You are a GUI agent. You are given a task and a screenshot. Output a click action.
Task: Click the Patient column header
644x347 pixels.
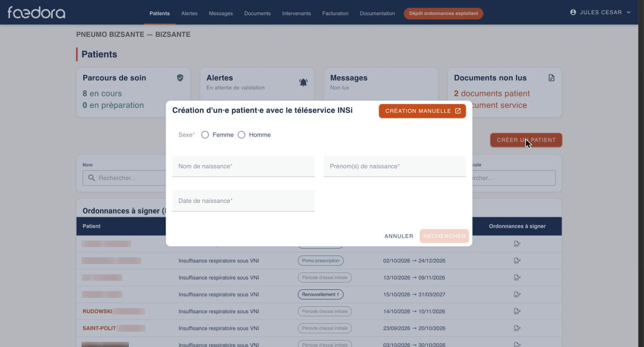coord(91,226)
